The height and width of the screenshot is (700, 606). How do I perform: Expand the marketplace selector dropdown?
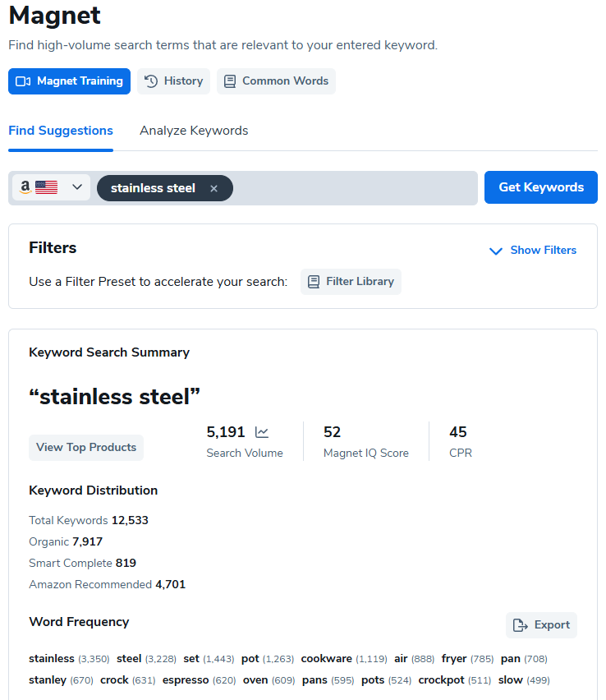[76, 187]
